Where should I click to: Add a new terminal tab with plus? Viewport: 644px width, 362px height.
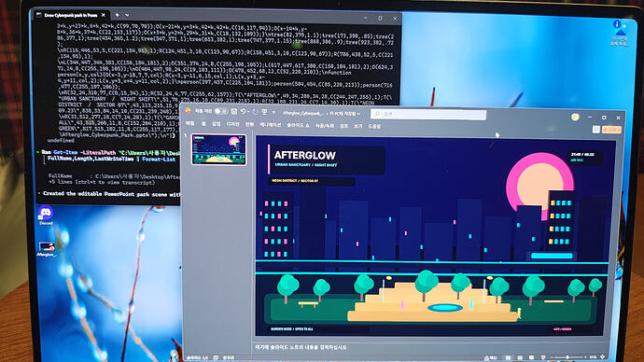click(x=117, y=15)
